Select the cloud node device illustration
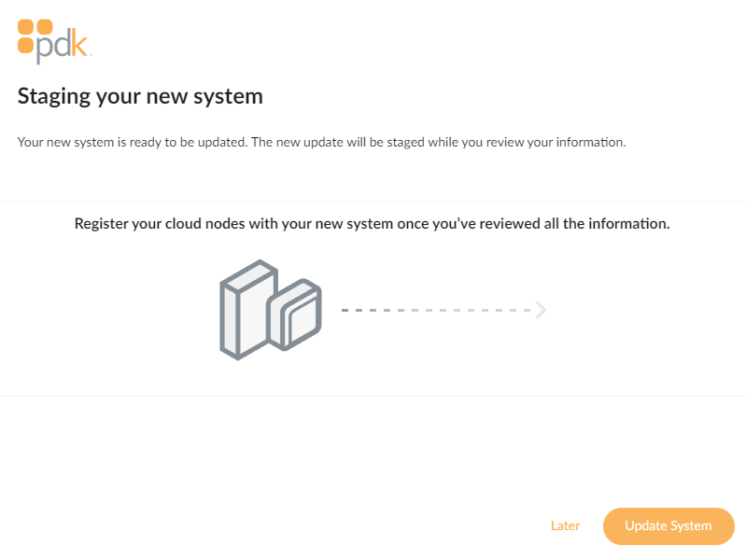This screenshot has width=746, height=560. click(x=270, y=310)
